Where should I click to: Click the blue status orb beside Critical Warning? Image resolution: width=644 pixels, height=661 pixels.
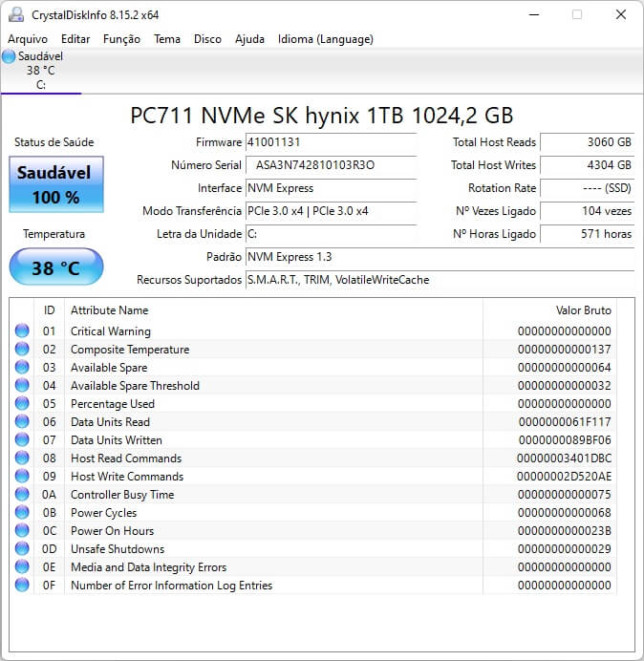pyautogui.click(x=22, y=331)
